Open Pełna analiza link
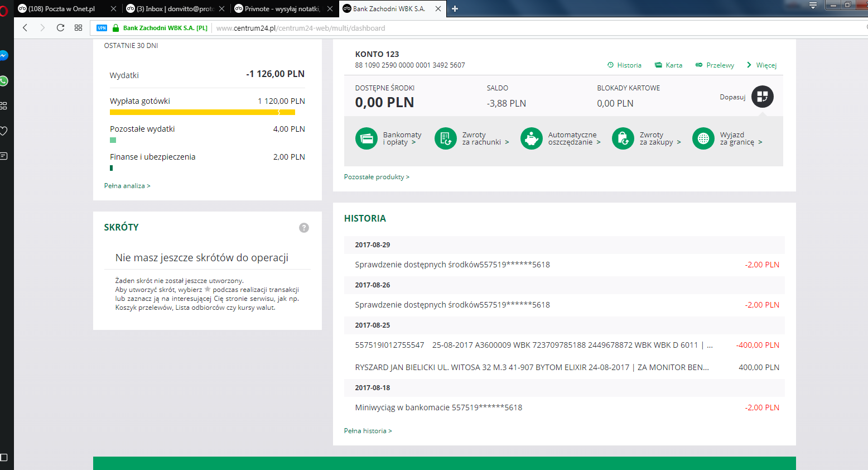Image resolution: width=868 pixels, height=470 pixels. 127,186
